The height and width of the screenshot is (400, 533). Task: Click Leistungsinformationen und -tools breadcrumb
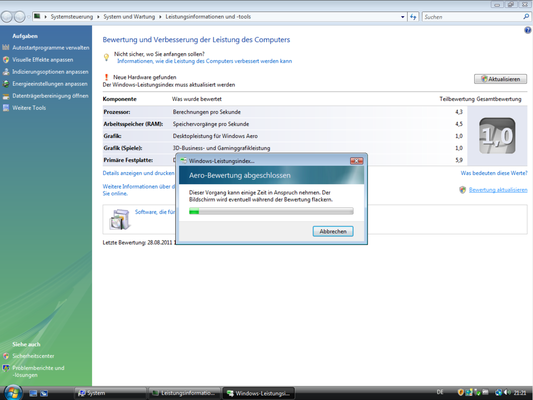pos(208,17)
